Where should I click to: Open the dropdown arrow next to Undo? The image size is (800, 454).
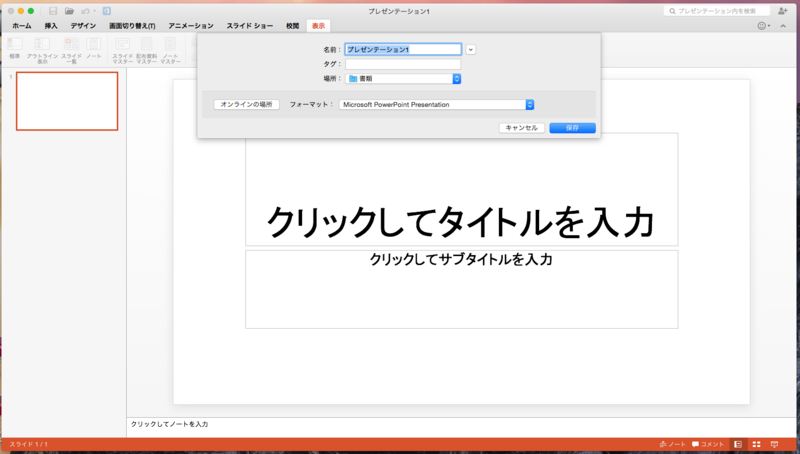(x=94, y=11)
